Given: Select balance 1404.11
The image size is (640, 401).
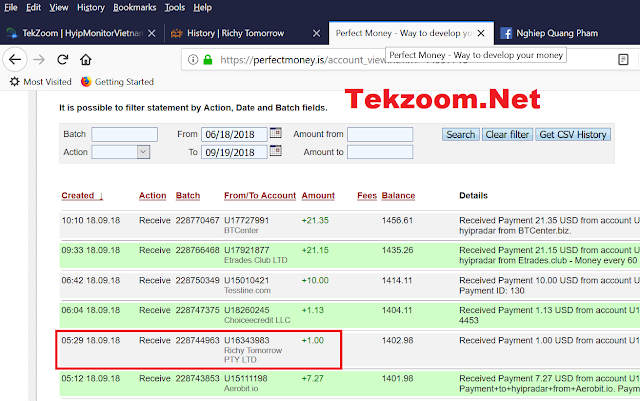Looking at the screenshot, I should click(397, 310).
